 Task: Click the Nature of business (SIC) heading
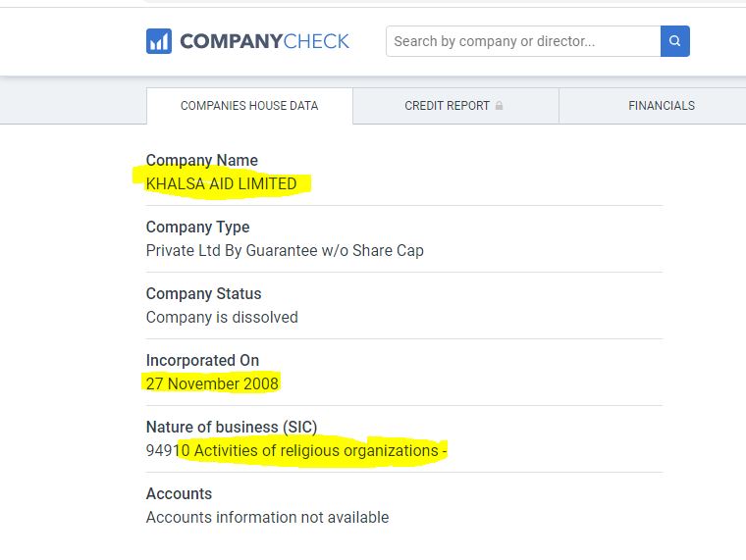click(x=232, y=427)
